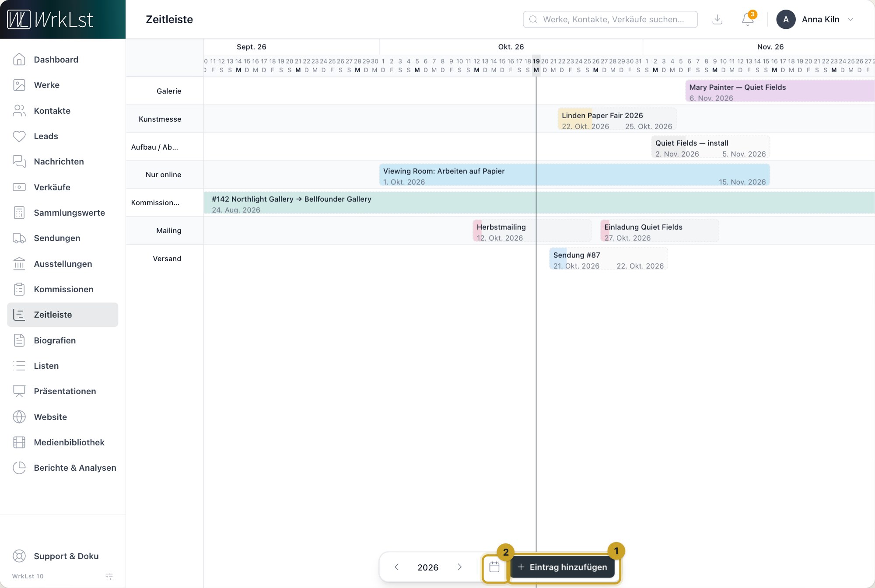Click the Eintrag hinzufügen button
The width and height of the screenshot is (875, 588).
click(563, 567)
